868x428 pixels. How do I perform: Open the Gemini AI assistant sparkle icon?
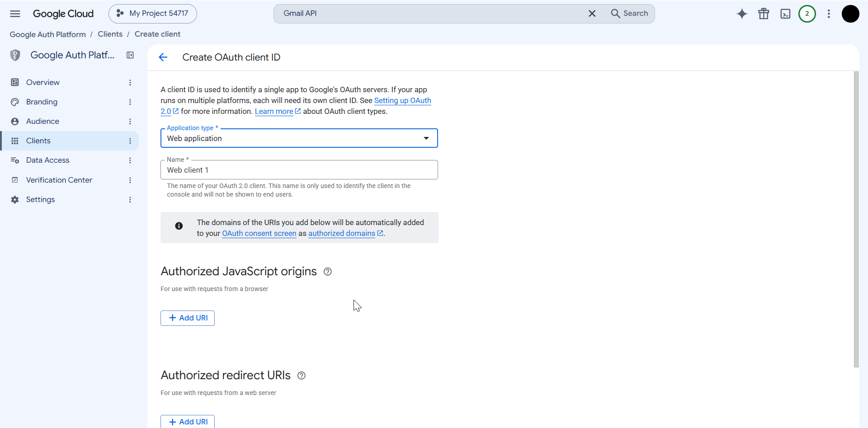point(742,14)
